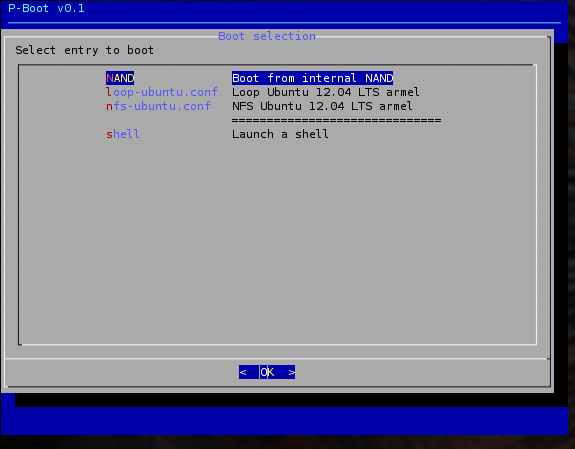Choose the loop-ubuntu.conf entry
The height and width of the screenshot is (449, 575).
point(162,92)
